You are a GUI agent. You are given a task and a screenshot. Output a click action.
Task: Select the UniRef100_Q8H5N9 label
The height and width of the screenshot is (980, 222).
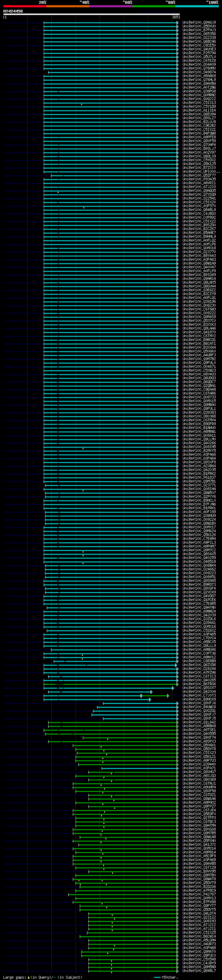199,967
